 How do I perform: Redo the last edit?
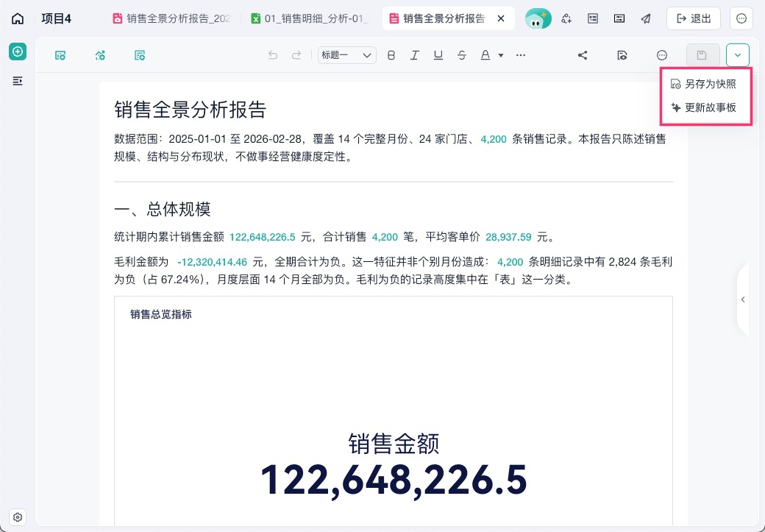(x=296, y=56)
